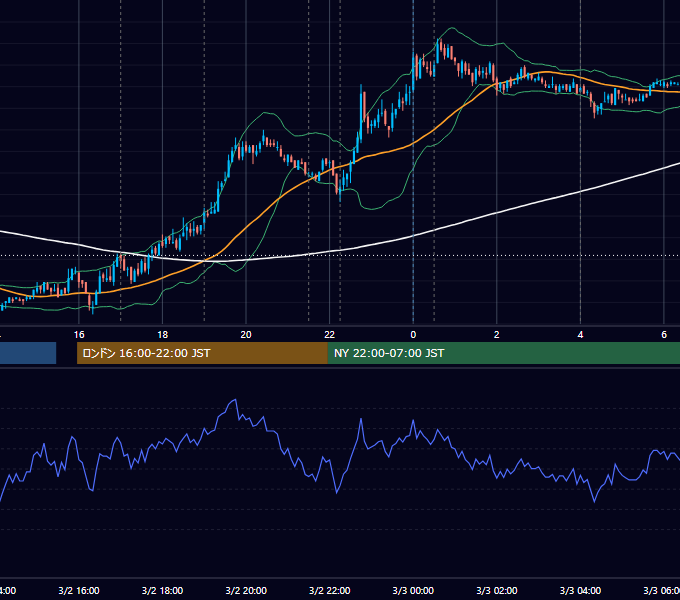The height and width of the screenshot is (600, 680).
Task: Click the 3/3 04:00 date label
Action: tap(580, 590)
